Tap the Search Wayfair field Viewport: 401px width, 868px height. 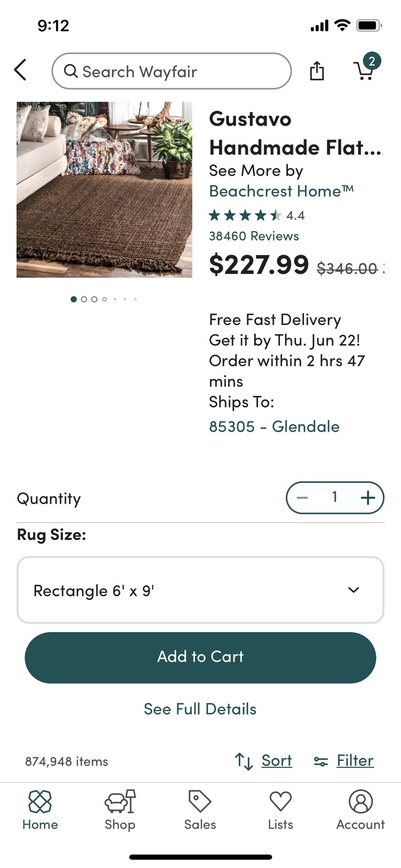click(171, 71)
